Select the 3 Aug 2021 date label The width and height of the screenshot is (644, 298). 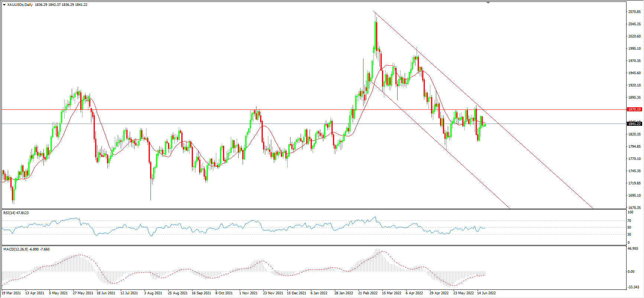coord(153,293)
